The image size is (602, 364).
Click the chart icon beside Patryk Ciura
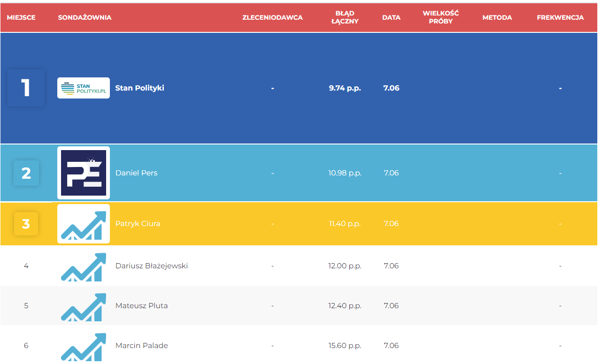point(84,224)
